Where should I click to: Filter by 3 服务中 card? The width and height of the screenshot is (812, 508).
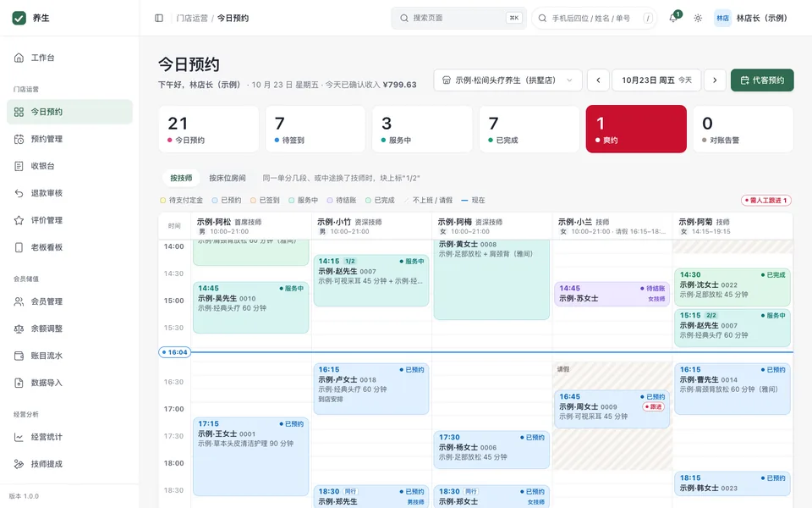click(x=422, y=129)
